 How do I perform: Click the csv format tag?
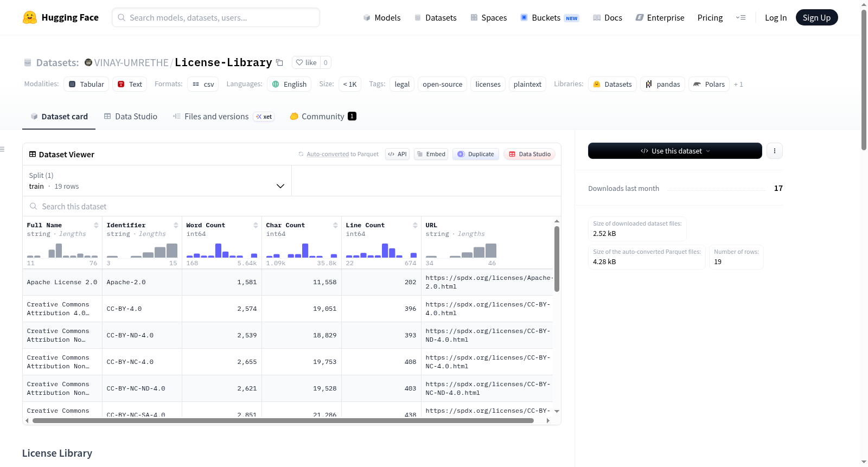203,84
